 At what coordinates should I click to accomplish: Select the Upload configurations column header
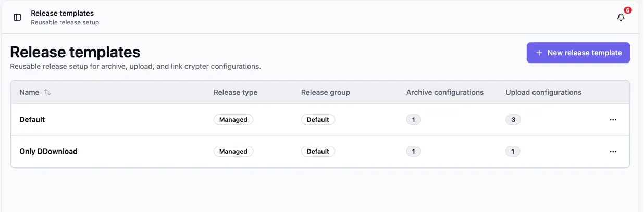(543, 92)
